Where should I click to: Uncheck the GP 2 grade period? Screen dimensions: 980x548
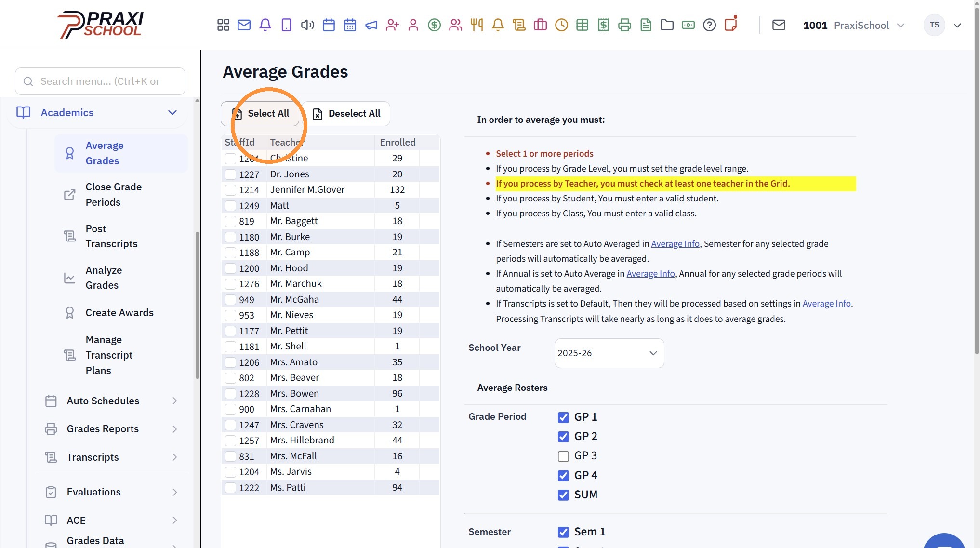coord(563,437)
